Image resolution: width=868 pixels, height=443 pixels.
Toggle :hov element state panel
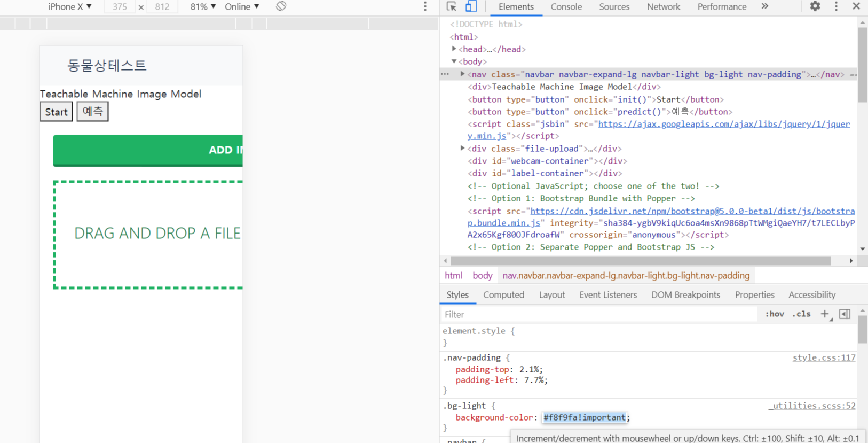[775, 314]
